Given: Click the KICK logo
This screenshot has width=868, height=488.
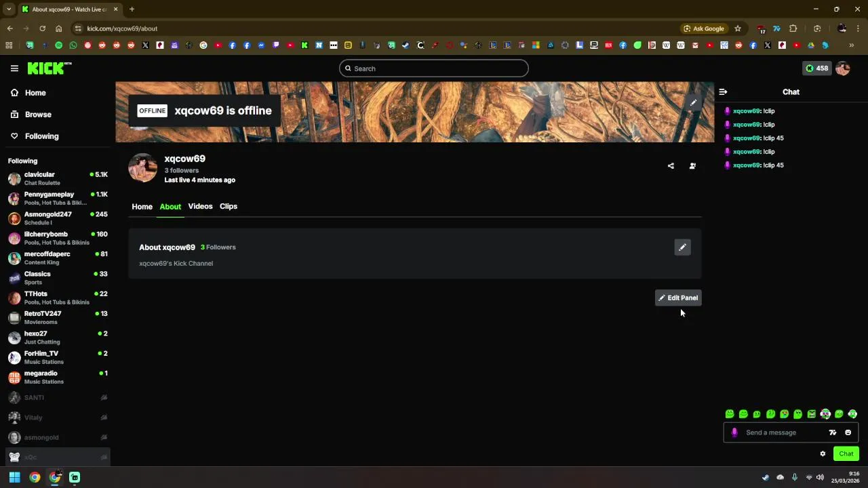Looking at the screenshot, I should (49, 68).
